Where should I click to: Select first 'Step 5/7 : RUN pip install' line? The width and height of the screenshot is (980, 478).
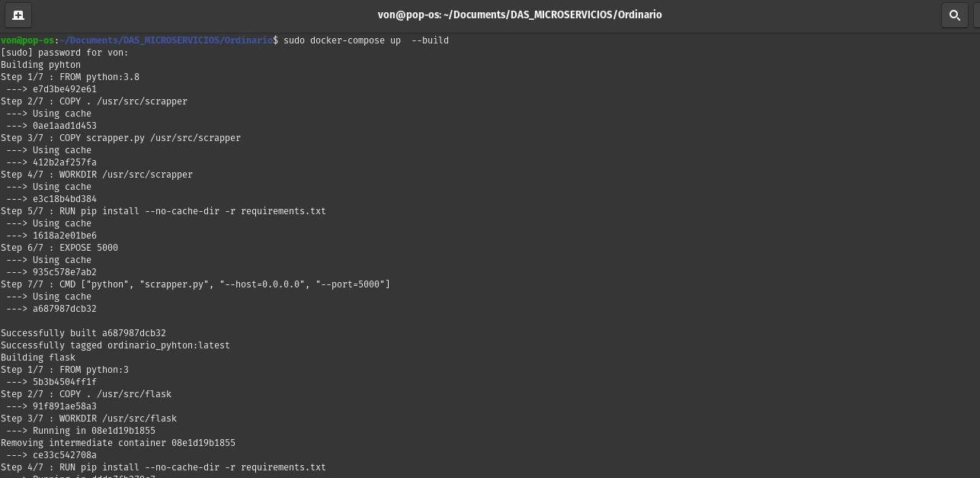[163, 211]
